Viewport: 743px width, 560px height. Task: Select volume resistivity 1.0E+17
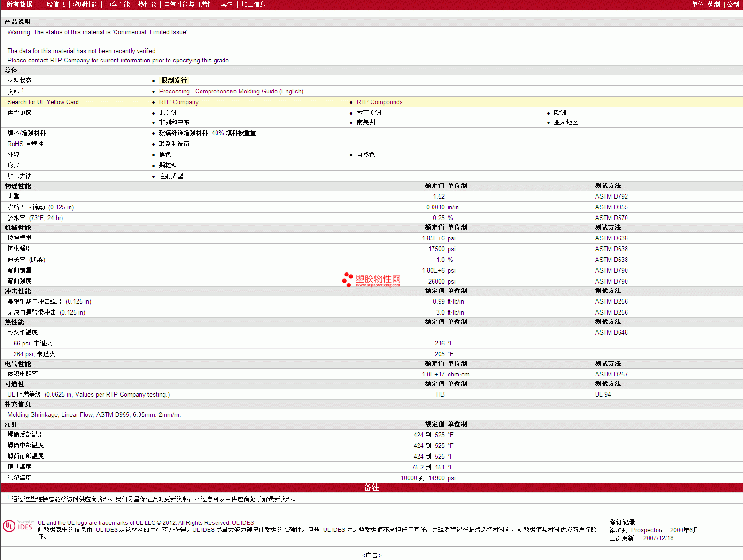pos(433,374)
